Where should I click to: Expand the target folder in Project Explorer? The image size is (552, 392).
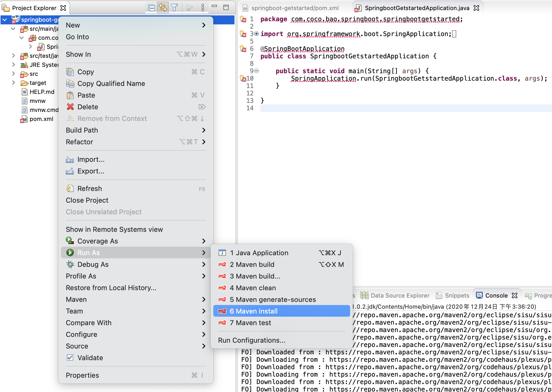[x=13, y=83]
